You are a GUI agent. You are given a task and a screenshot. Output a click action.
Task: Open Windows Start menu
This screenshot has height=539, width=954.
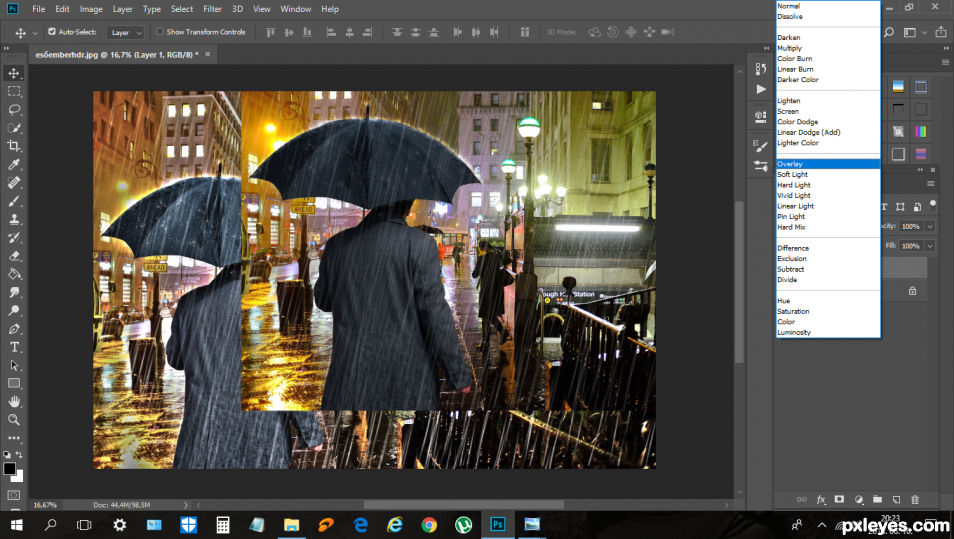(x=16, y=524)
